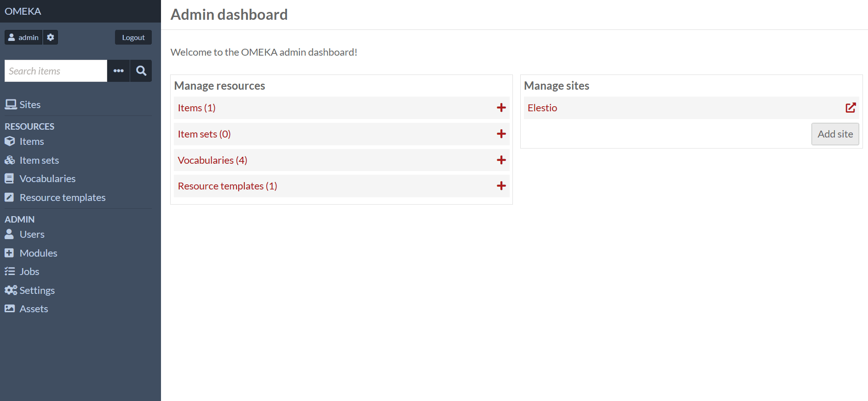Click the Resource templates (1) dashboard link

click(227, 186)
